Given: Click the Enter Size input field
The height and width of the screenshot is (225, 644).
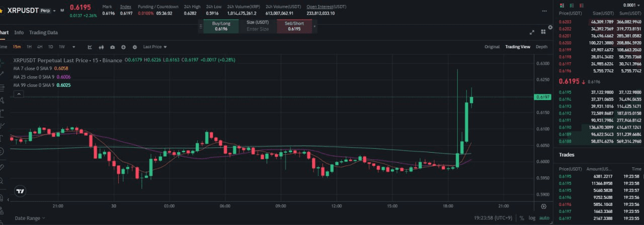Looking at the screenshot, I should (258, 29).
